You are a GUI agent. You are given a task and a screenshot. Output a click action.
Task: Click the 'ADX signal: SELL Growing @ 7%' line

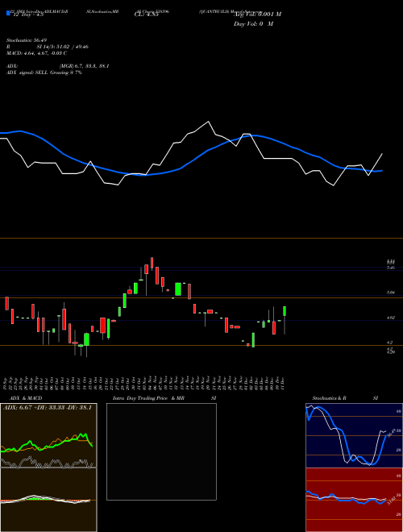click(x=44, y=73)
